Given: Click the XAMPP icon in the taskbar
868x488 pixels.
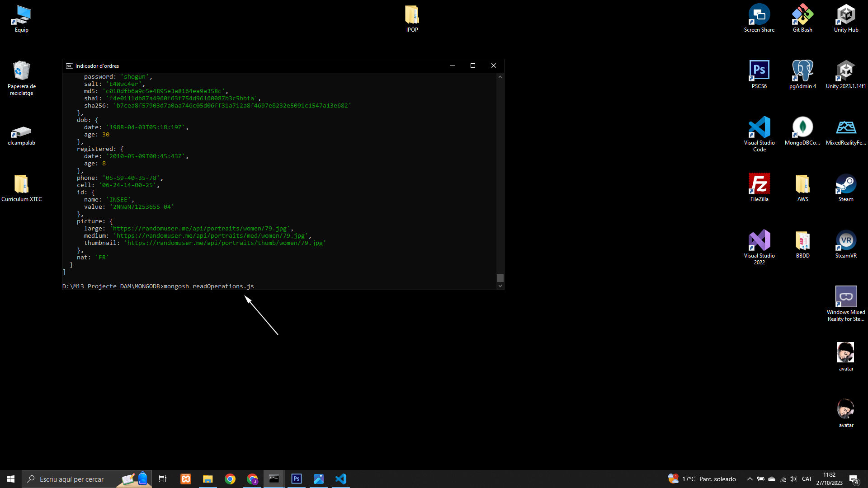Looking at the screenshot, I should (186, 479).
